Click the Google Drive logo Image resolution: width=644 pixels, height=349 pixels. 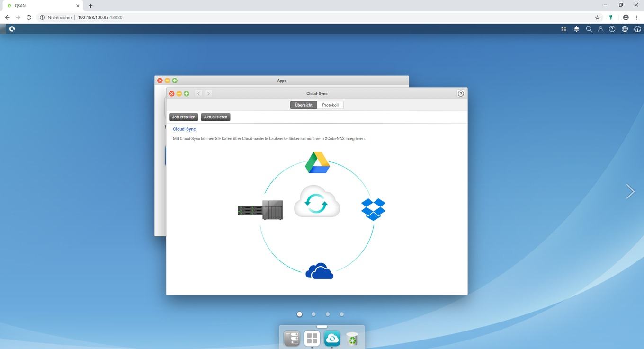click(x=317, y=162)
